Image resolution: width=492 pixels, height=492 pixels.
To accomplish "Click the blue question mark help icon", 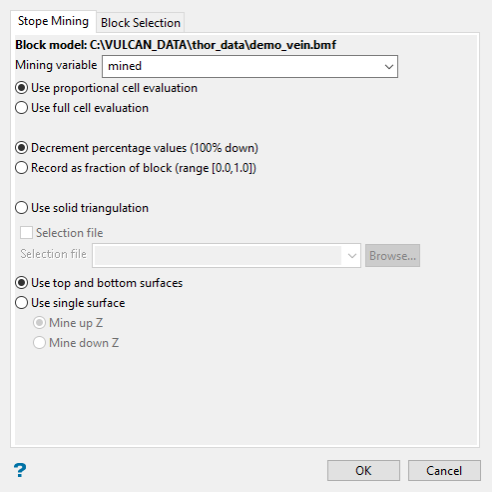I will pos(20,470).
